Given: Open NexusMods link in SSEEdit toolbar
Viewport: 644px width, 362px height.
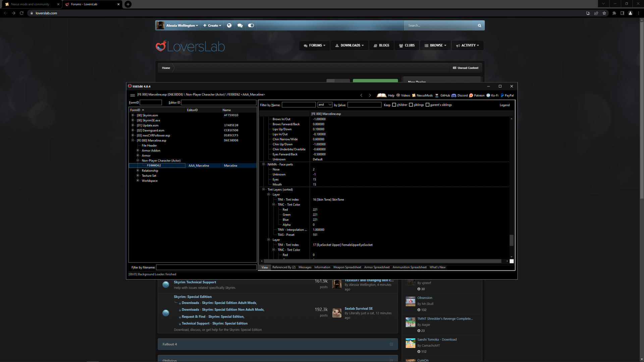Looking at the screenshot, I should [x=422, y=96].
